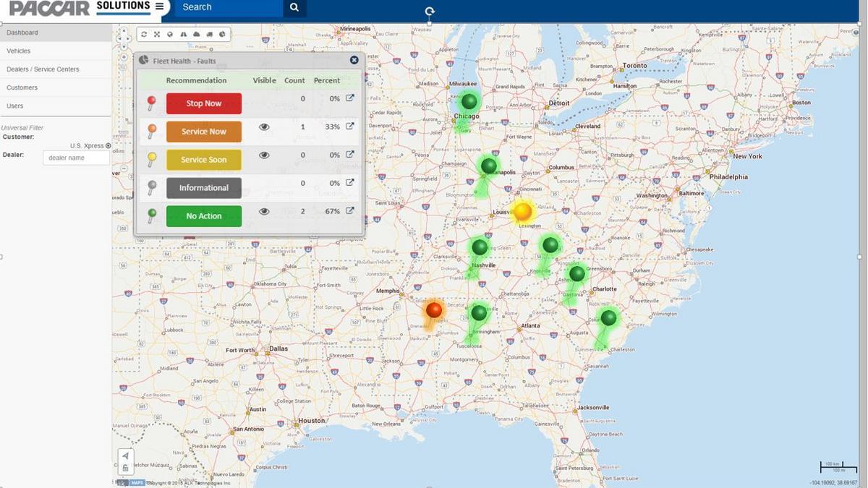Open the Dealer name field suggestions
This screenshot has height=488, width=868.
click(x=76, y=157)
